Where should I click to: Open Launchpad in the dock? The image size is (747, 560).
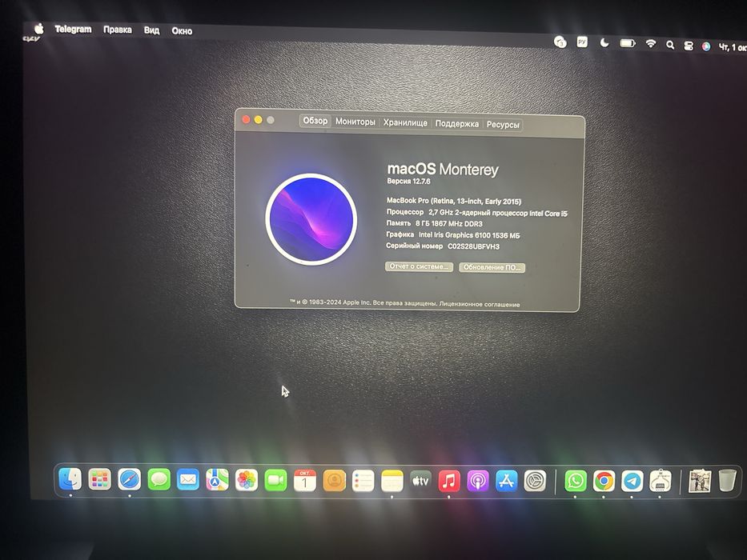pos(99,479)
